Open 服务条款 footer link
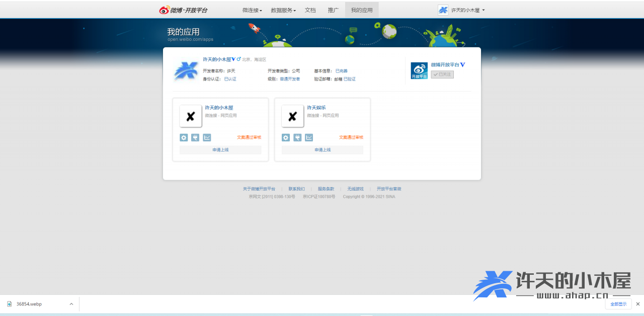644x316 pixels. 326,189
